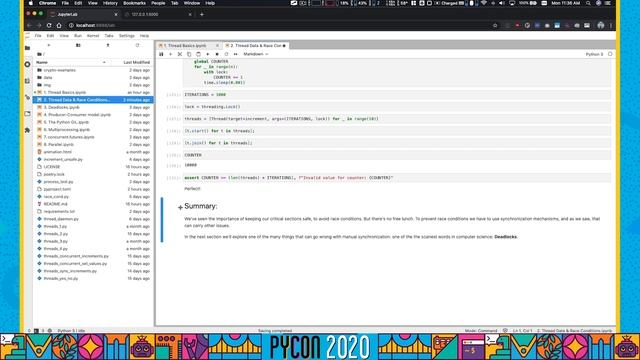Select animation.html in the file list

click(93, 152)
